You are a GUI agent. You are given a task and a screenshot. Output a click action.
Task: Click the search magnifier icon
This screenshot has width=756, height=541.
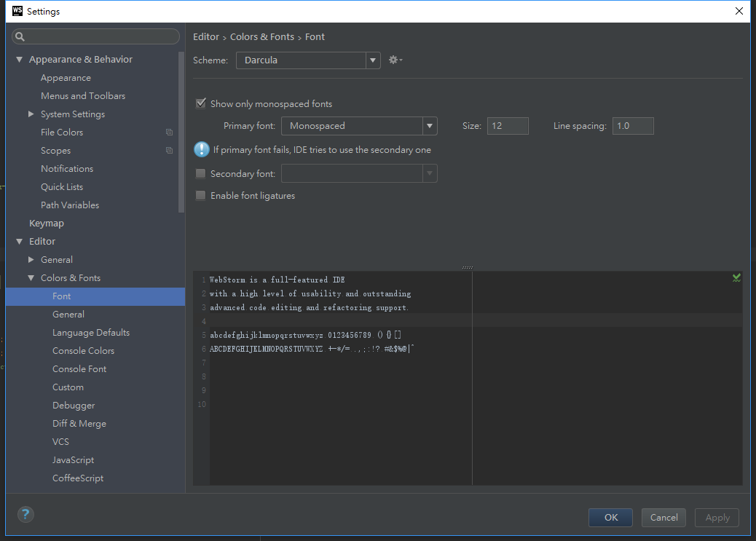(20, 36)
